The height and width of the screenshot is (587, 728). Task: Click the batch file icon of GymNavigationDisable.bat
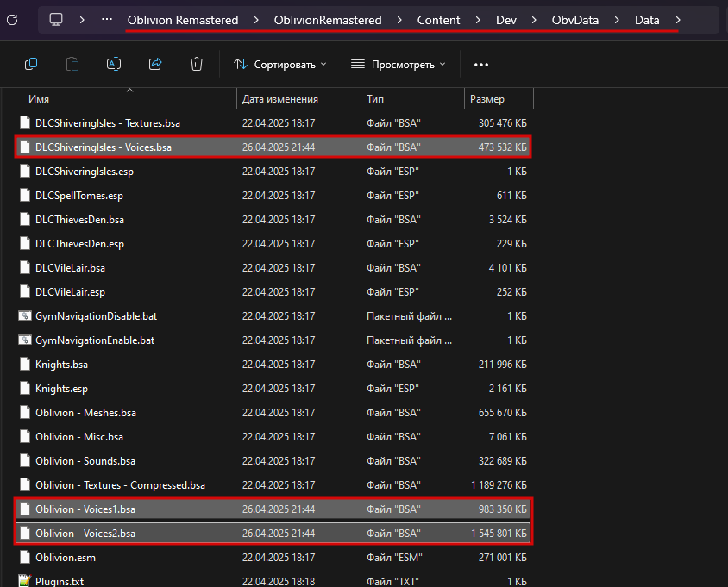pos(25,316)
